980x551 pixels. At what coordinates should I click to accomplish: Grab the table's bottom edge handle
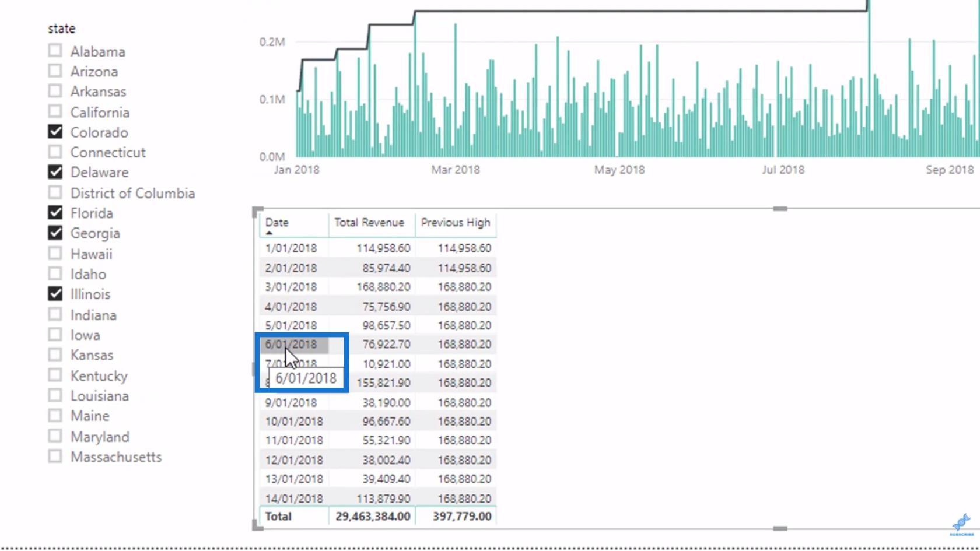click(780, 528)
